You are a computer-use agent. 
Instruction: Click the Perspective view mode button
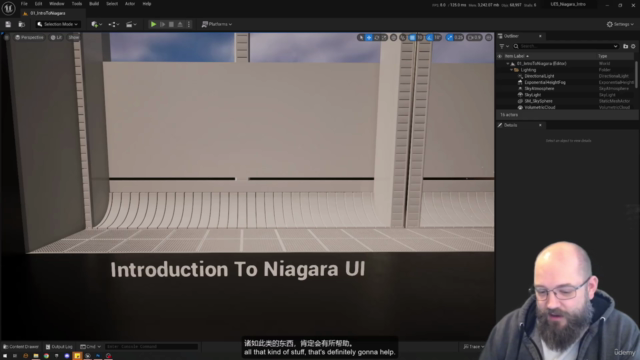[29, 38]
